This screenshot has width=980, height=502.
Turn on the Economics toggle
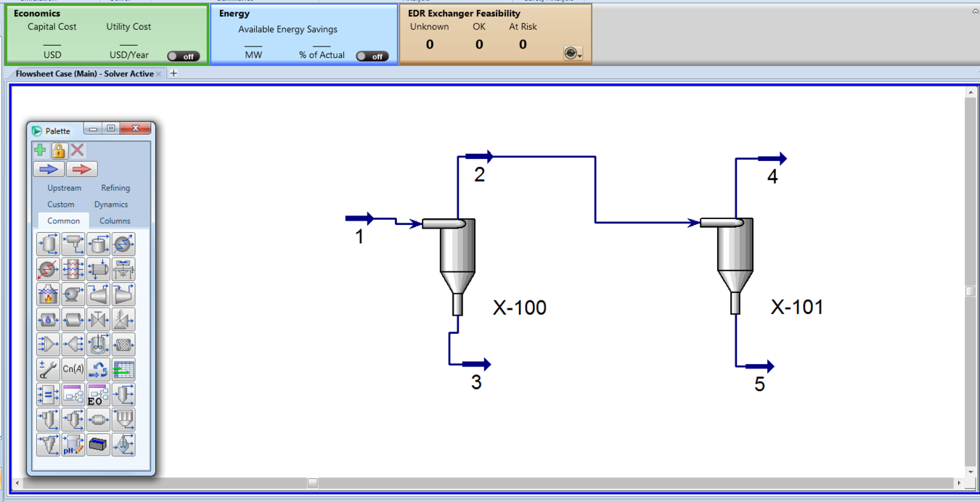pyautogui.click(x=183, y=56)
